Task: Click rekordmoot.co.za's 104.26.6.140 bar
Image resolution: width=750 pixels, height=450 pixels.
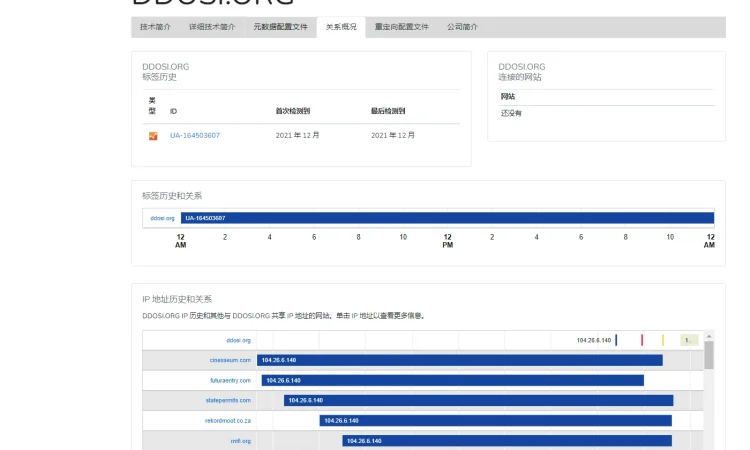Action: pos(496,421)
